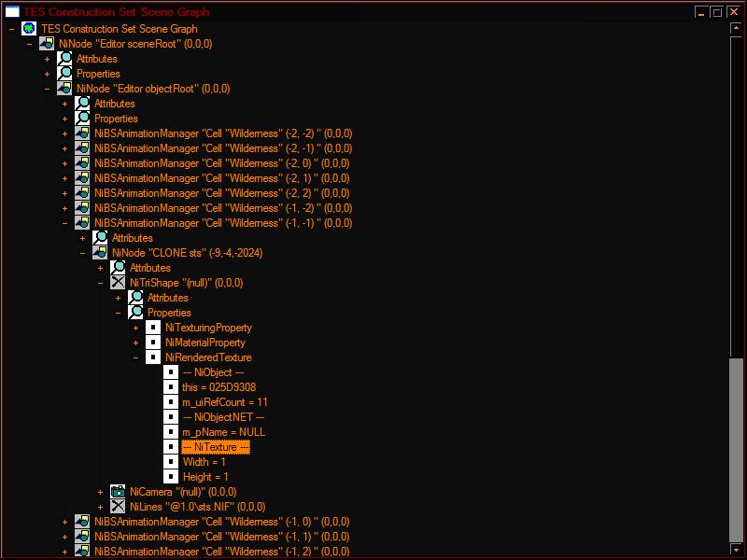Expand NiLines "@1.0\sts.NIF" node

point(101,507)
